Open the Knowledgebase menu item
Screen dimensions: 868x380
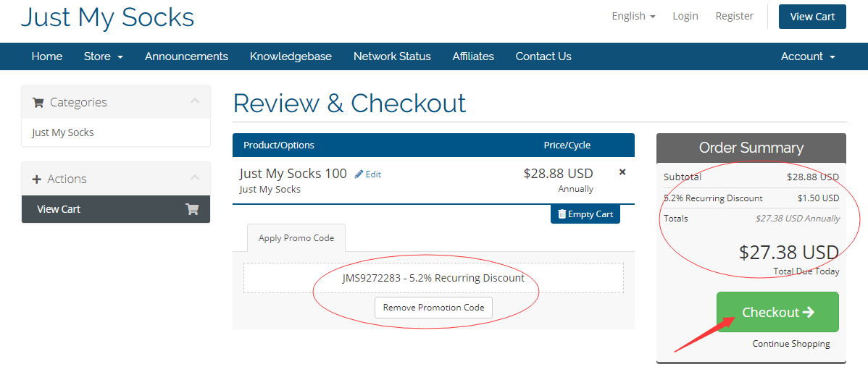pos(291,56)
